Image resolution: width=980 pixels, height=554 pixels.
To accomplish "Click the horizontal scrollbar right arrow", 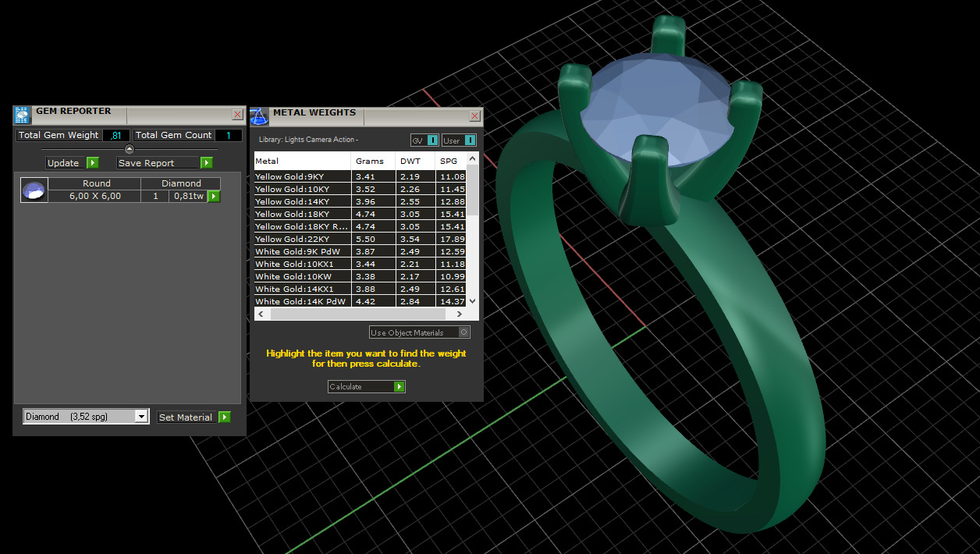I will (460, 314).
